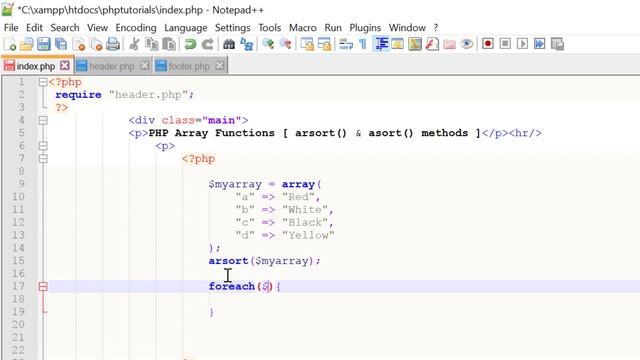Open Find with the binoculars icon

point(229,44)
